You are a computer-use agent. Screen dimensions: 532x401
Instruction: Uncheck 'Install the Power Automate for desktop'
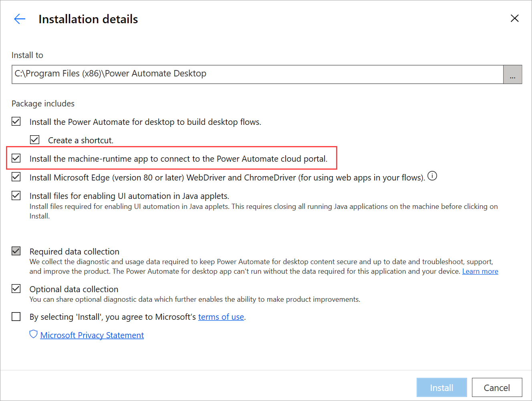click(16, 121)
